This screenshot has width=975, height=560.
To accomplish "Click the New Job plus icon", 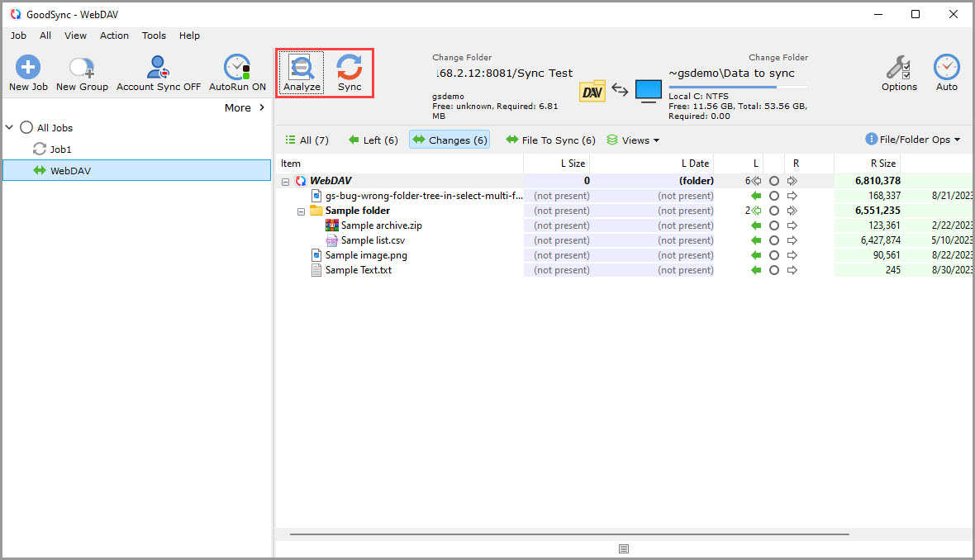I will 28,67.
